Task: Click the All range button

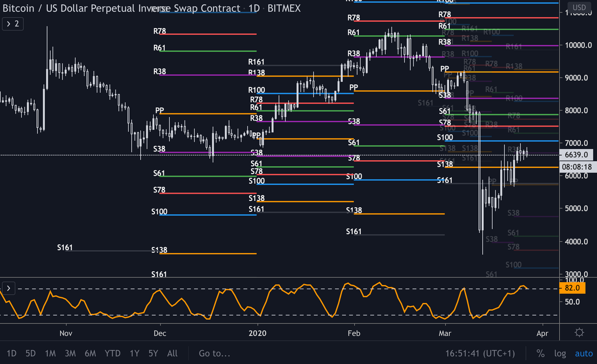Action: pyautogui.click(x=172, y=353)
